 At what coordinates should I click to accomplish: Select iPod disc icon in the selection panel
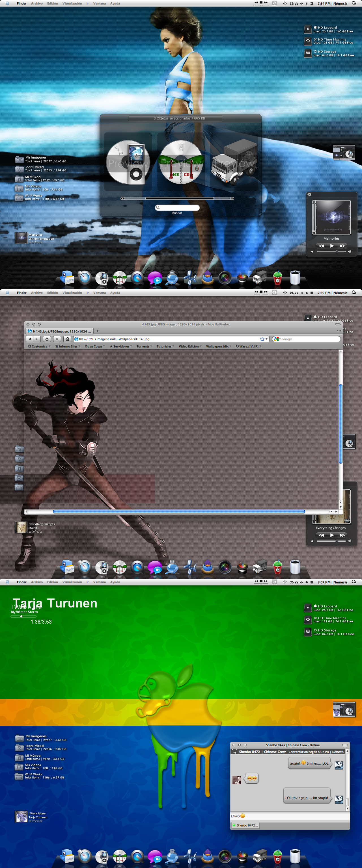[128, 162]
